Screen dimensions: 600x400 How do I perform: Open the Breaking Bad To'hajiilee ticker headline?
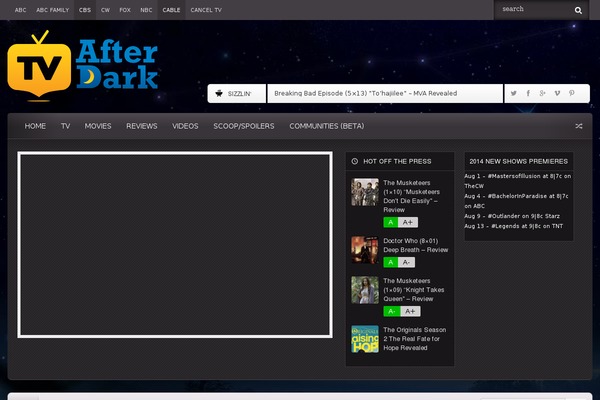[x=365, y=93]
